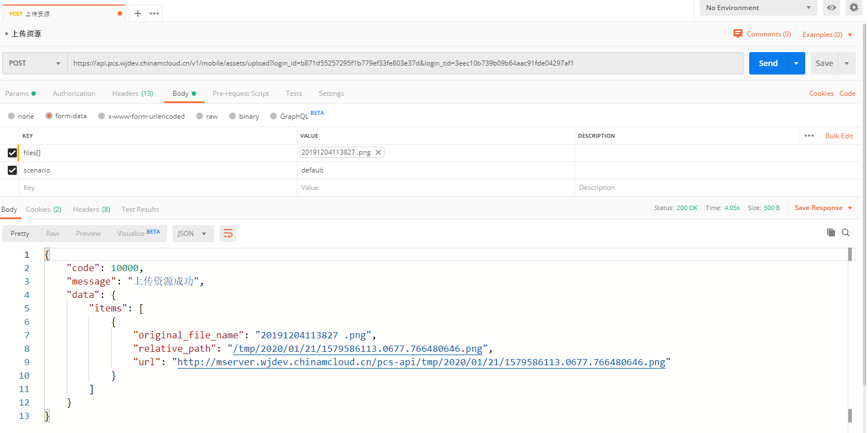Click the blue Send button
The height and width of the screenshot is (433, 868).
coord(768,63)
